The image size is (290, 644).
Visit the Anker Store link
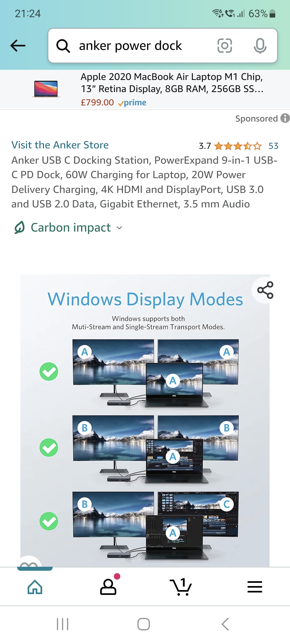(60, 145)
